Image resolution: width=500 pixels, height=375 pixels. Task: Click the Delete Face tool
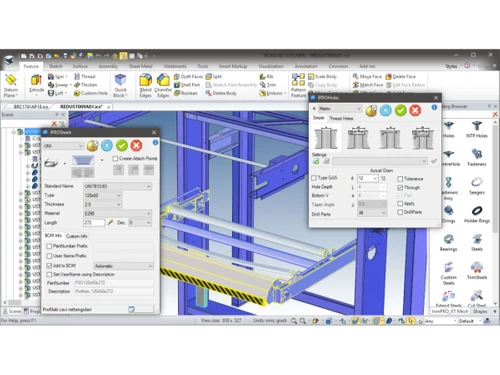pos(401,77)
